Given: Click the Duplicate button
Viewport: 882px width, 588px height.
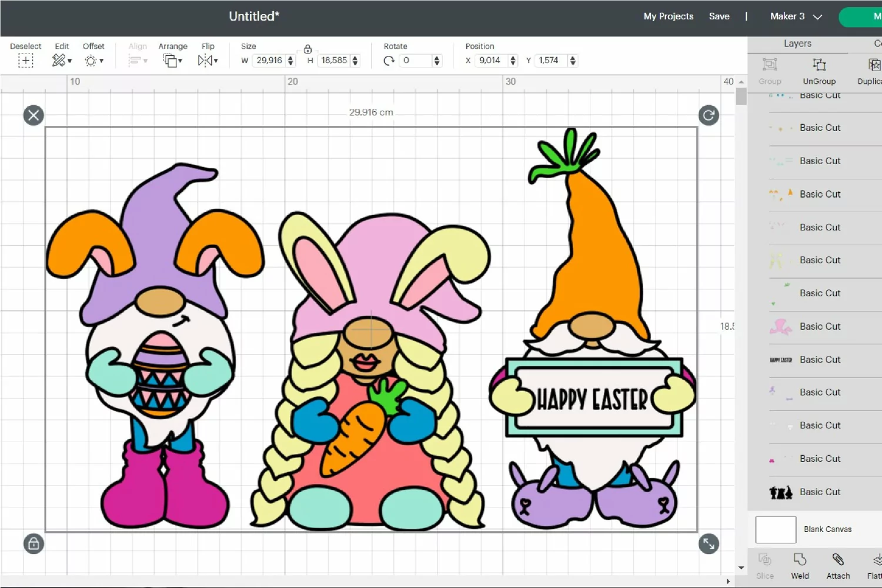Looking at the screenshot, I should click(870, 71).
